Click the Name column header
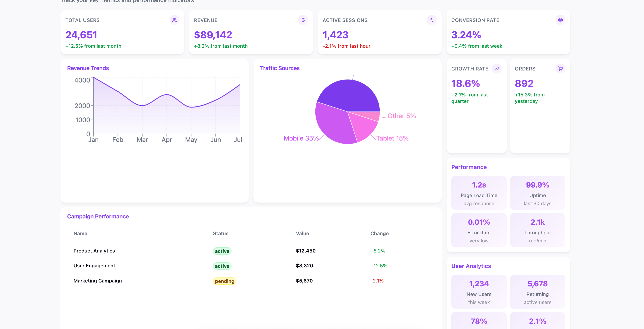 pyautogui.click(x=80, y=233)
